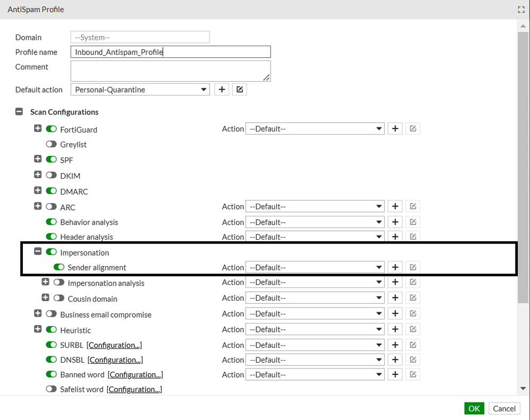Viewport: 530px width, 420px height.
Task: Edit action icon in FortiGuard row
Action: [413, 129]
